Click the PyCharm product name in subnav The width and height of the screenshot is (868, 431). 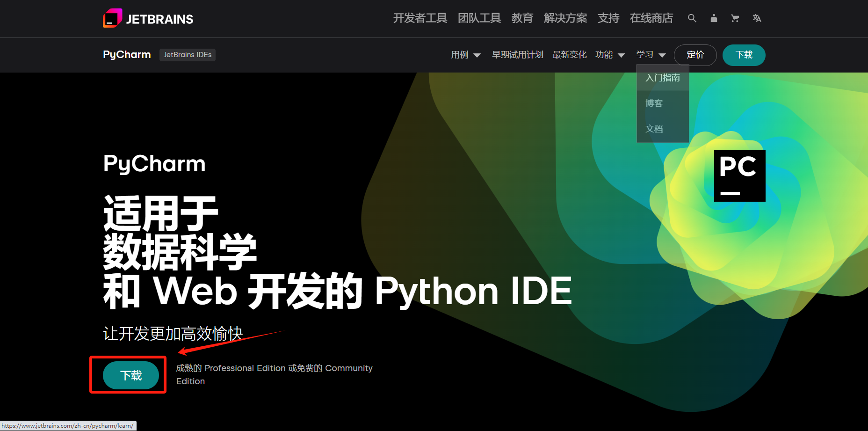(127, 55)
